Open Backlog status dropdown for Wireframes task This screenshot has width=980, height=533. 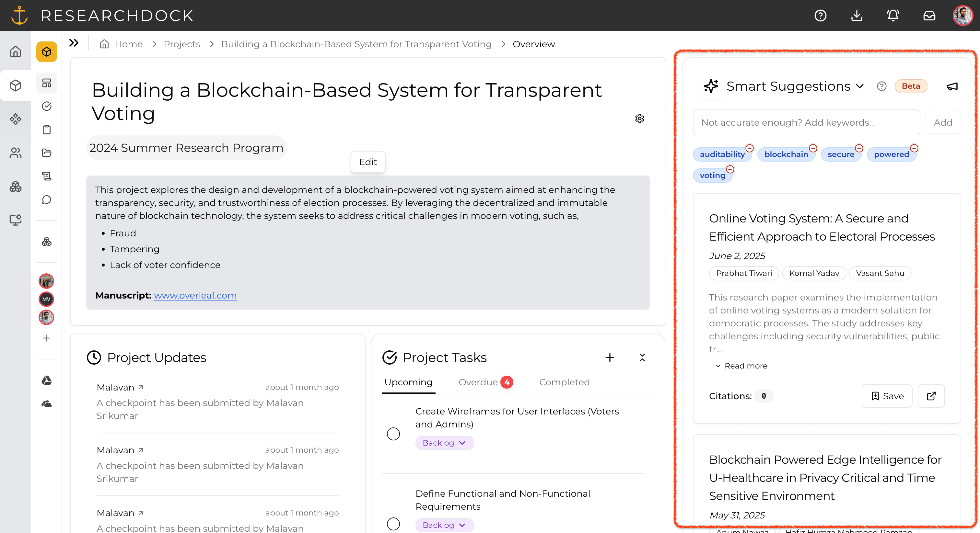point(444,443)
